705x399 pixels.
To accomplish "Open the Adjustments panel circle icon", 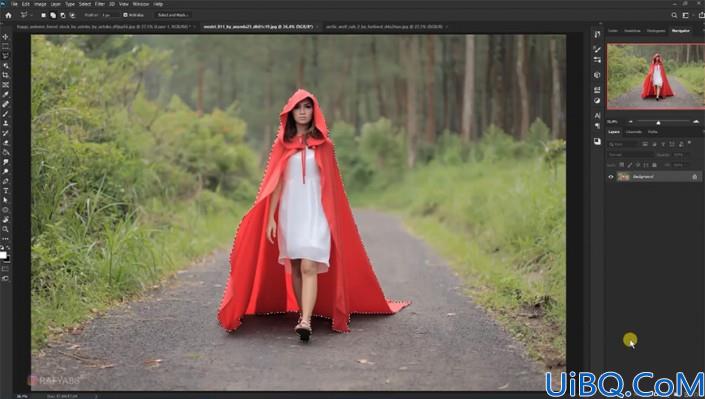I will point(597,100).
